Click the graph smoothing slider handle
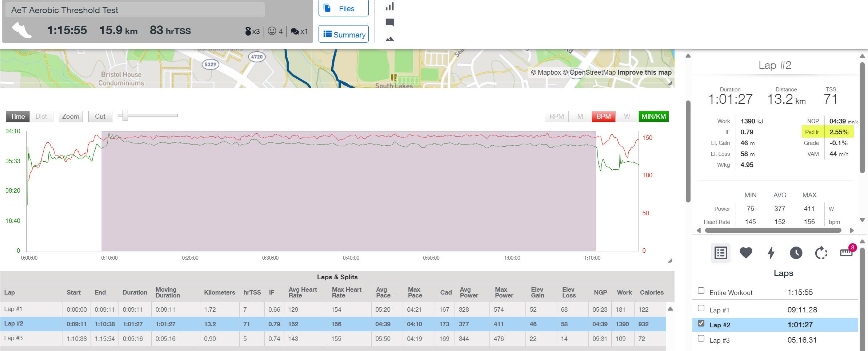868x351 pixels. pos(125,115)
